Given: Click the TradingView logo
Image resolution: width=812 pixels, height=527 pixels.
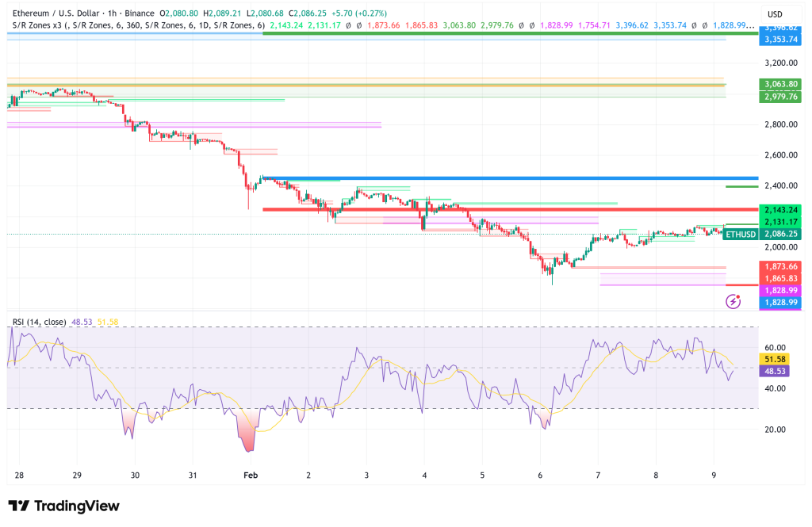Looking at the screenshot, I should click(x=63, y=506).
